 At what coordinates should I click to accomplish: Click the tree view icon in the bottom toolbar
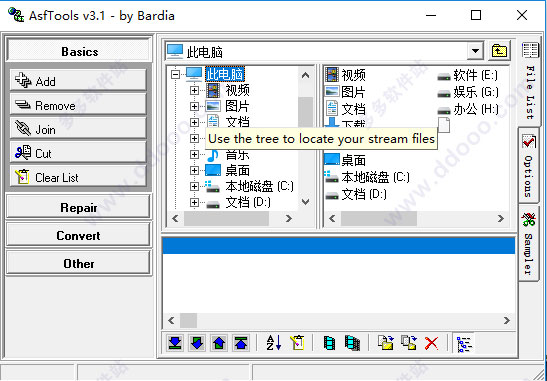coord(465,344)
